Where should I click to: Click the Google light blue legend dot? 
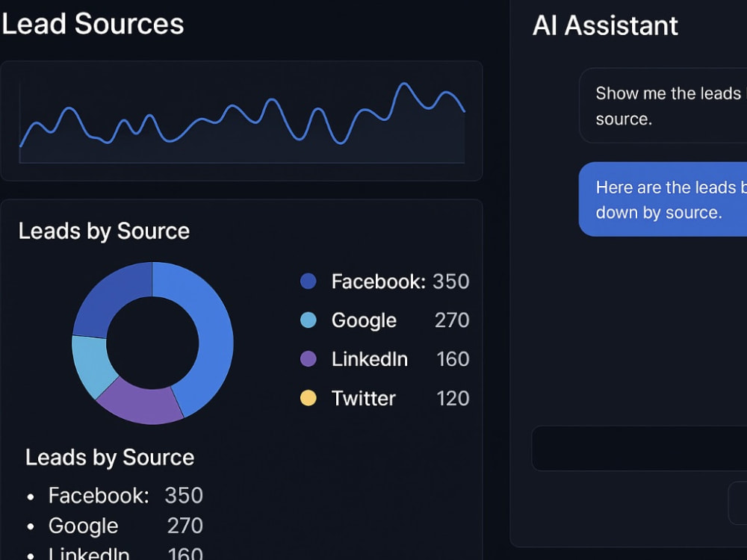[309, 320]
